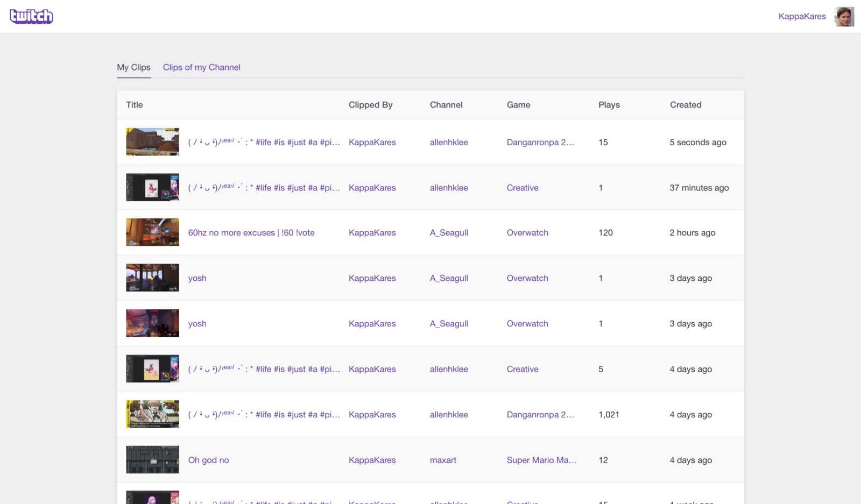The image size is (861, 504).
Task: Visit A_Seagull channel on the 120-plays clip
Action: tap(449, 233)
